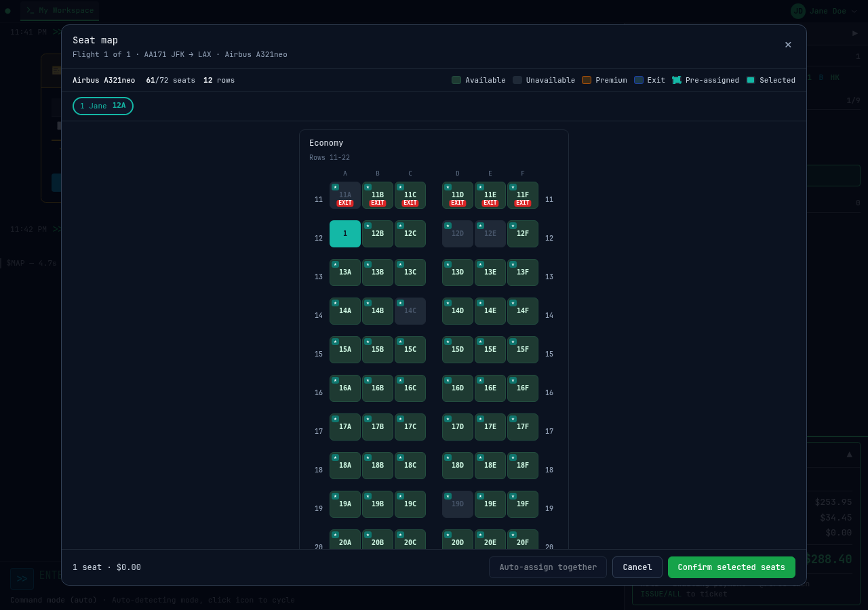
Task: Click star badge on seat 13B
Action: [368, 264]
